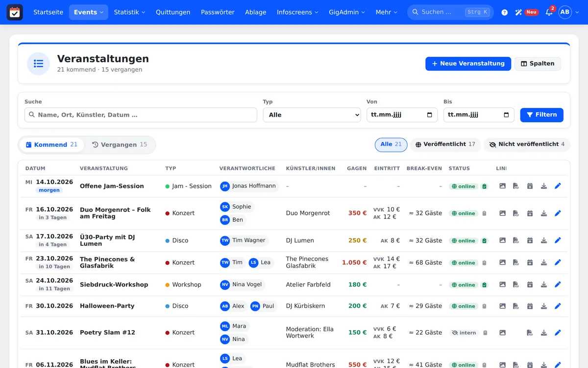Click green clipboard check in Ü30-Party row

485,241
